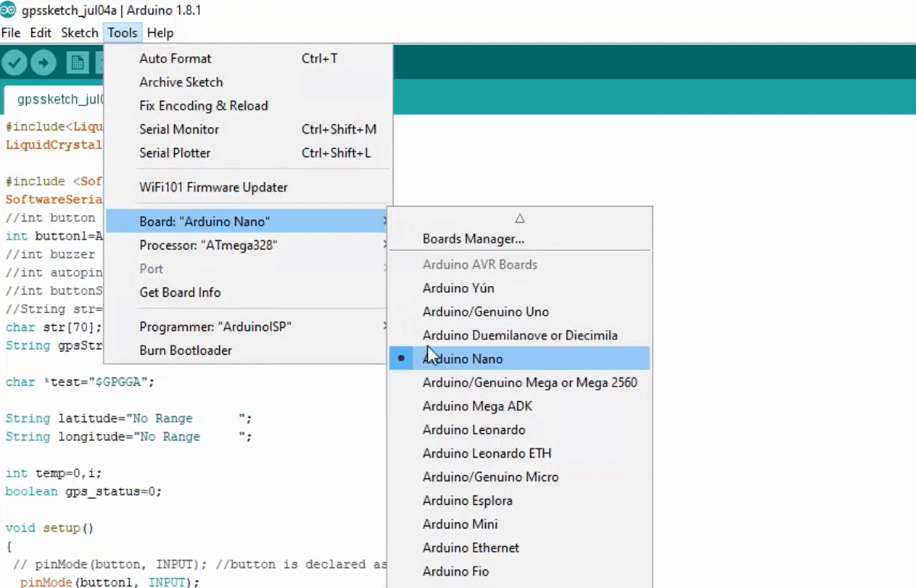Click the Upload arrow toolbar icon

[x=43, y=63]
